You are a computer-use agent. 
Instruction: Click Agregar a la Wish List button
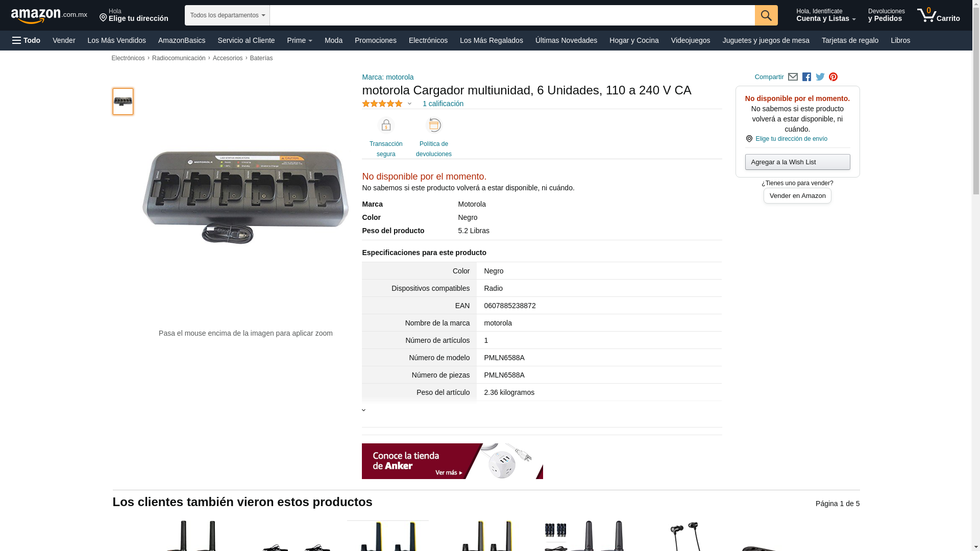pos(797,162)
